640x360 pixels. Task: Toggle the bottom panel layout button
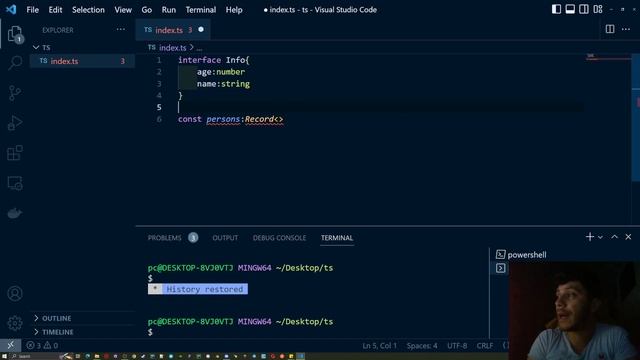click(x=570, y=9)
